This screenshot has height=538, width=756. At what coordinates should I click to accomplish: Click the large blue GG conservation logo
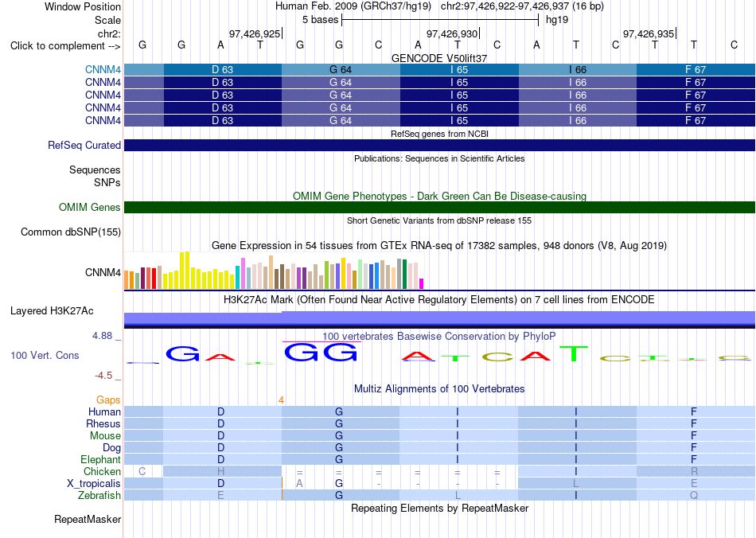pyautogui.click(x=321, y=353)
